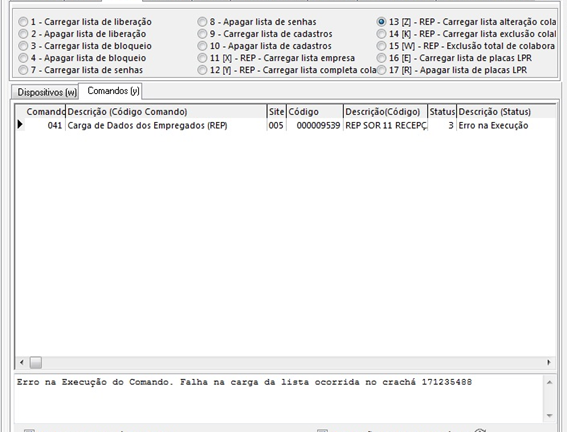
Task: Click the status value '3' cell
Action: pos(442,125)
